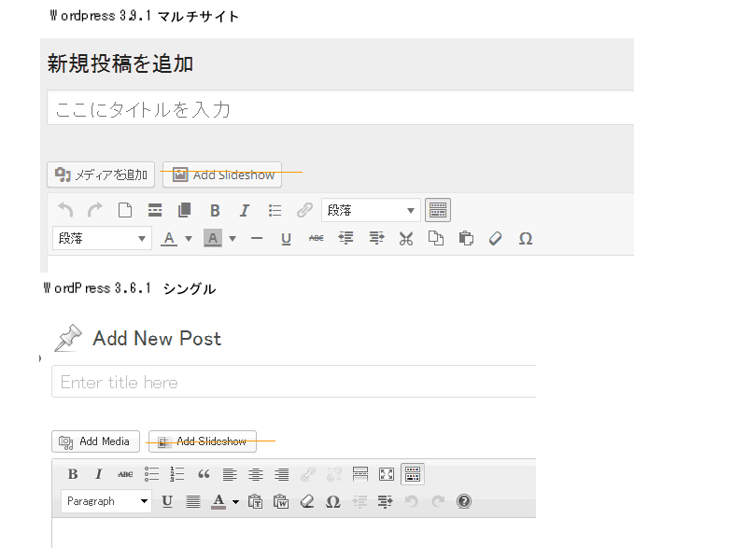The height and width of the screenshot is (560, 747).
Task: Click the scissors cut icon
Action: [406, 238]
